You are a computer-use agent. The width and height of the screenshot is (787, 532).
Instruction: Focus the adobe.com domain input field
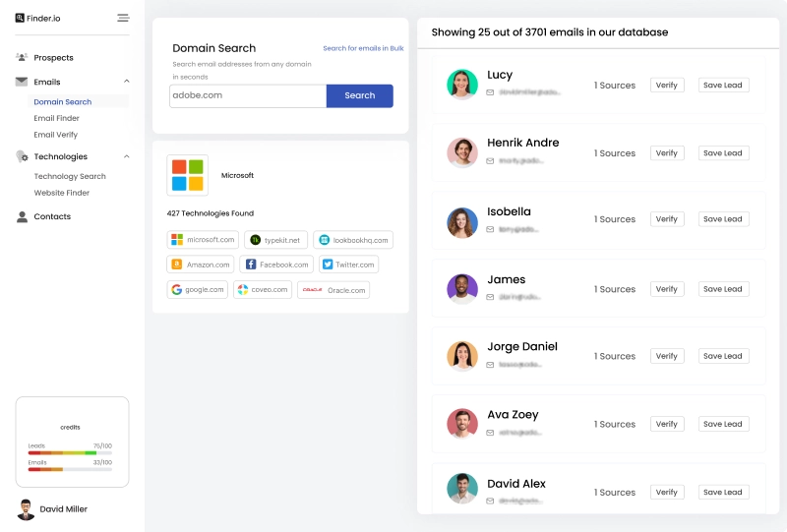pyautogui.click(x=248, y=95)
